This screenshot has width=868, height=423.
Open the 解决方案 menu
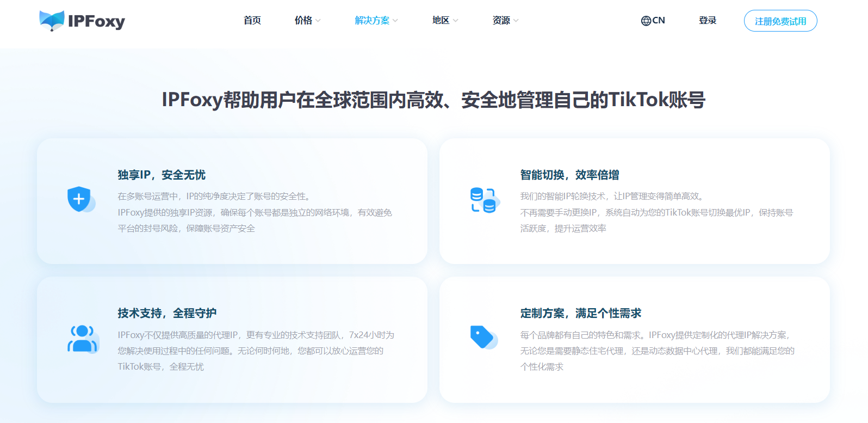point(373,20)
